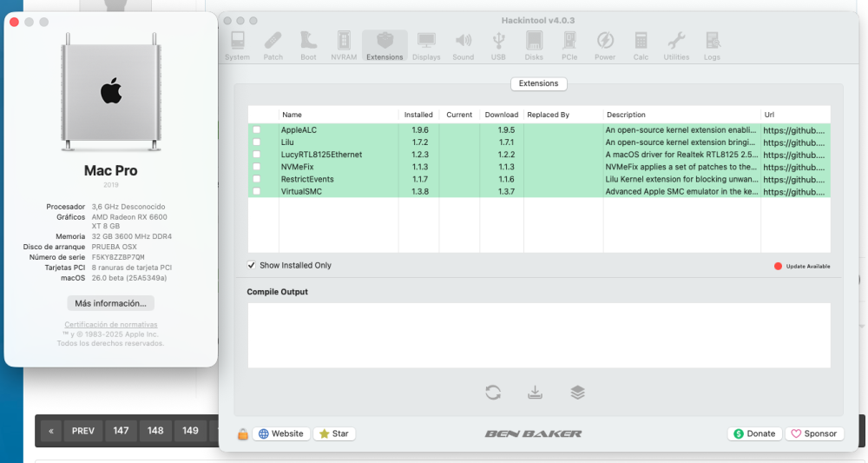Sort by the Description column header
868x463 pixels.
[x=681, y=115]
